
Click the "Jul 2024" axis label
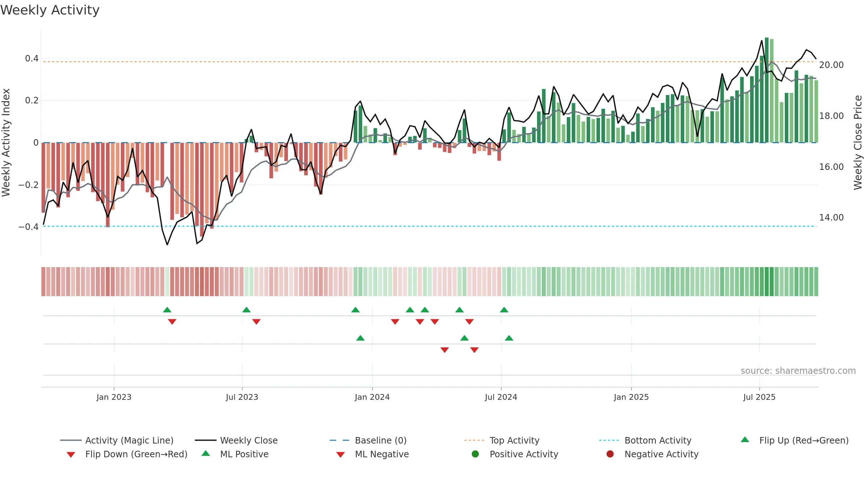pyautogui.click(x=501, y=397)
